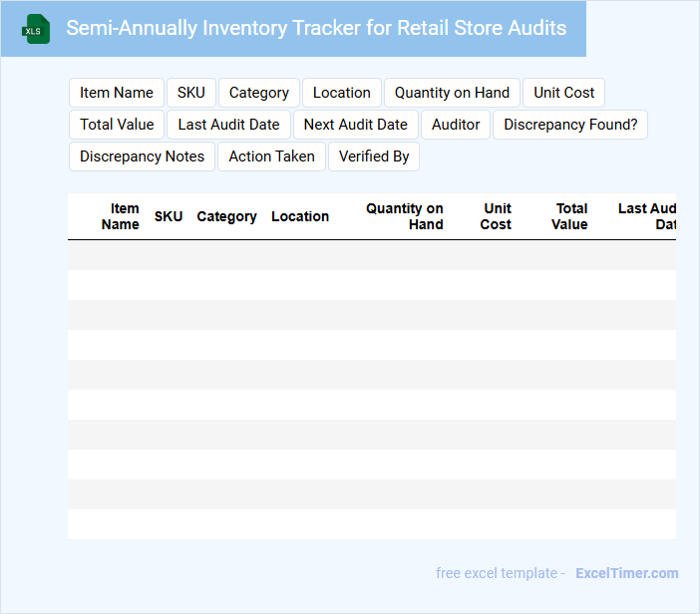Select the Last Audit Date tag

click(x=229, y=125)
